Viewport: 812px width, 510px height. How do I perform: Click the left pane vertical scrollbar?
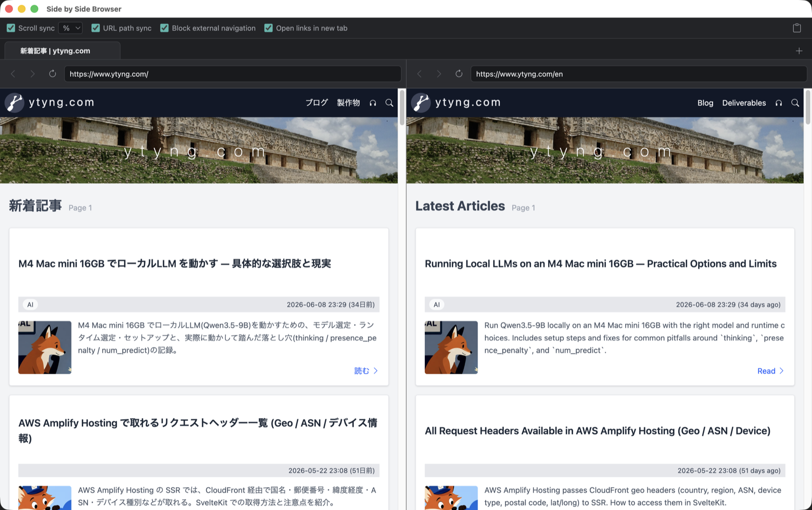point(402,108)
